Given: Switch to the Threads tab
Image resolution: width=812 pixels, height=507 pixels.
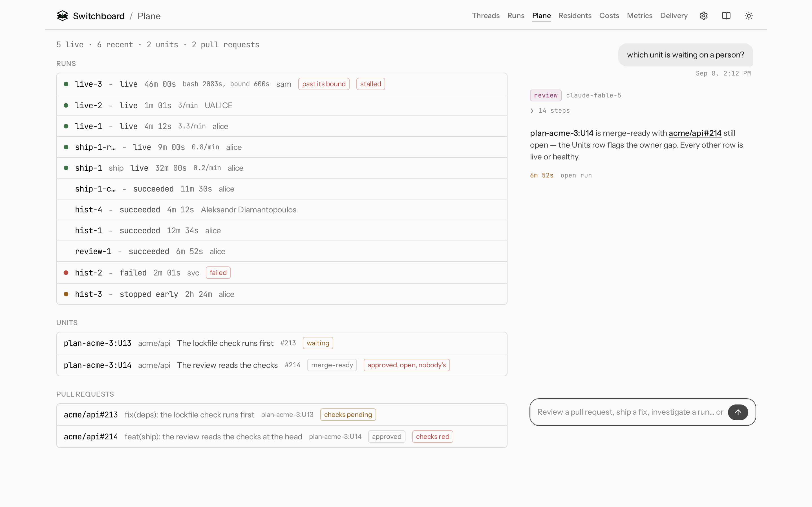Looking at the screenshot, I should click(486, 16).
